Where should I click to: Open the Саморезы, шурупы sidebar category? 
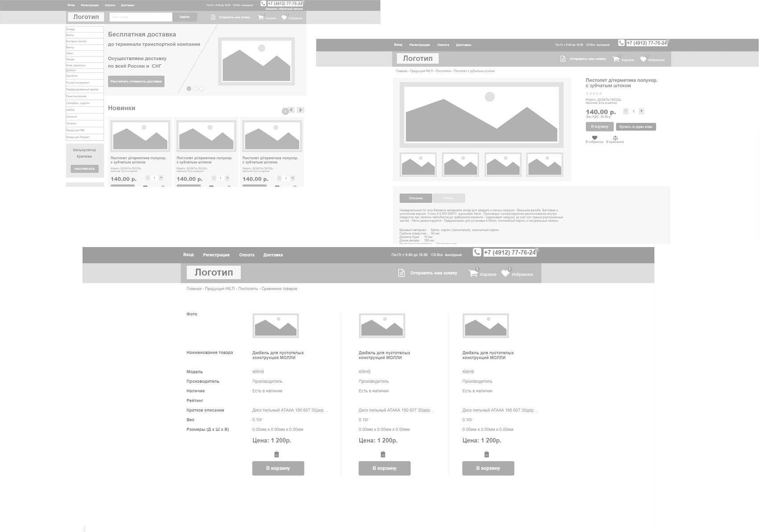coord(85,103)
